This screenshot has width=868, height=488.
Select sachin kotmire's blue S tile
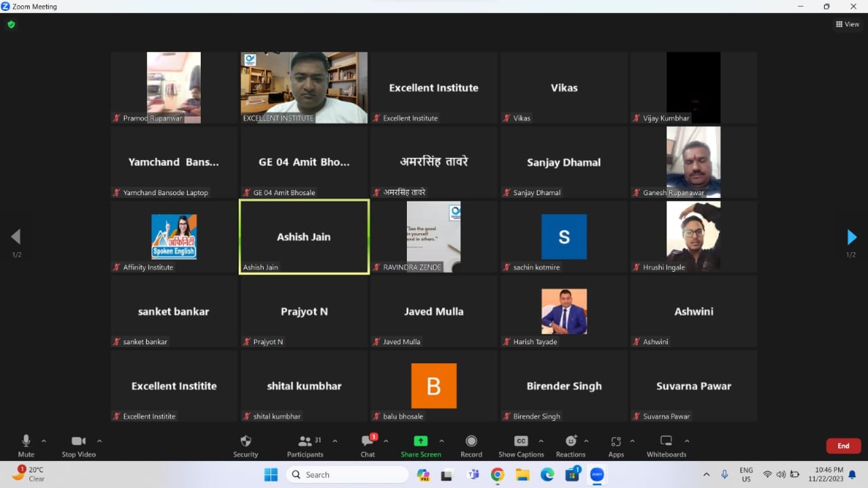point(564,237)
